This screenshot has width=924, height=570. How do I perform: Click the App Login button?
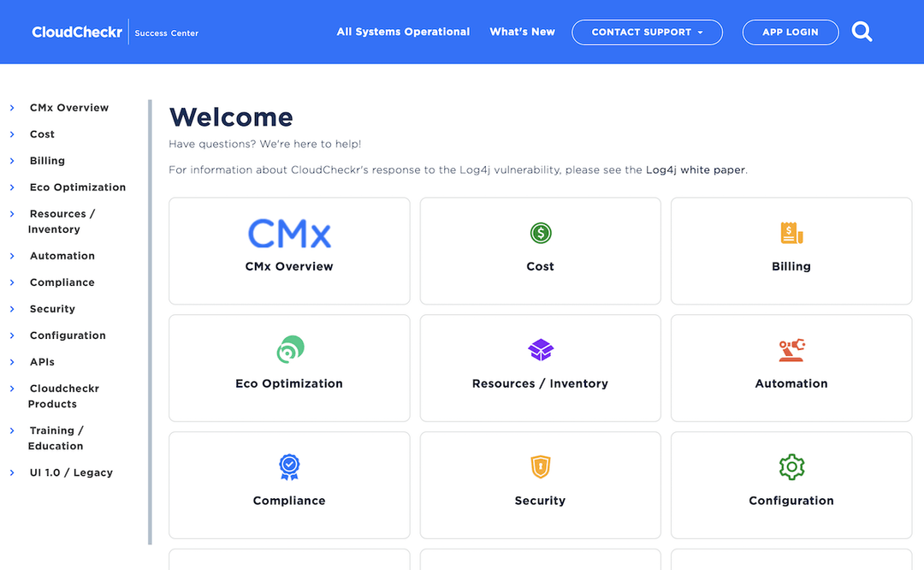click(790, 32)
